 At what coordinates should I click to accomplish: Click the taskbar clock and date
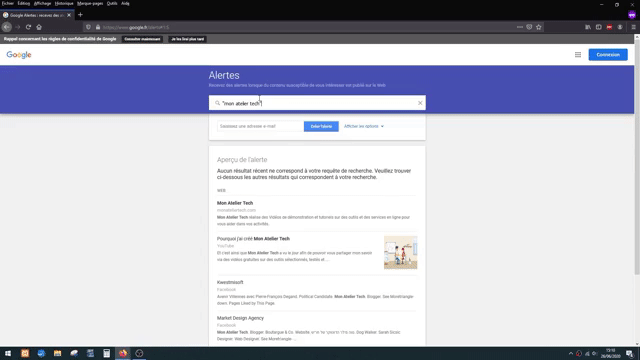coord(611,353)
